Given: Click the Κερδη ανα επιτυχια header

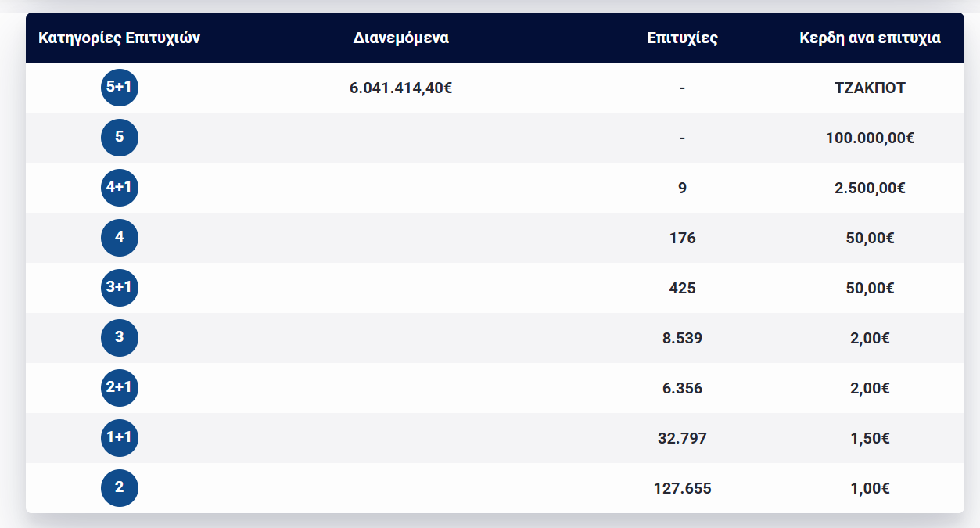Looking at the screenshot, I should [870, 38].
